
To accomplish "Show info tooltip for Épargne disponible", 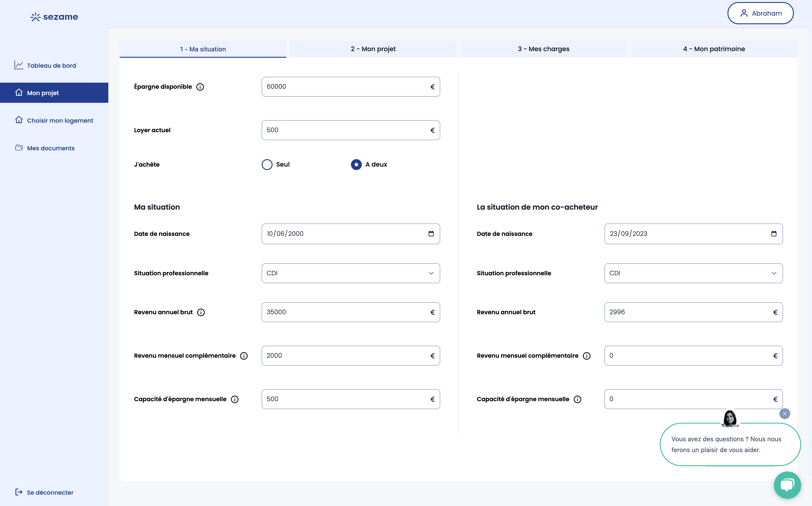I will [200, 87].
